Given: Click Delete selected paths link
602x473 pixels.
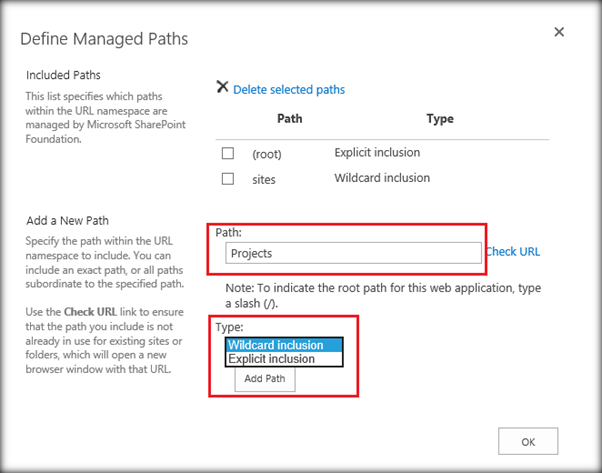Looking at the screenshot, I should (x=289, y=89).
